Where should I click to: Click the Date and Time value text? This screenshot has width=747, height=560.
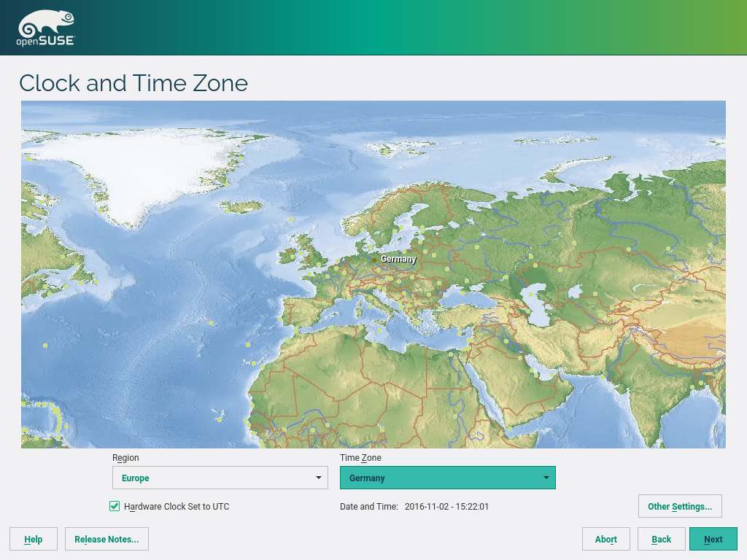click(x=446, y=506)
